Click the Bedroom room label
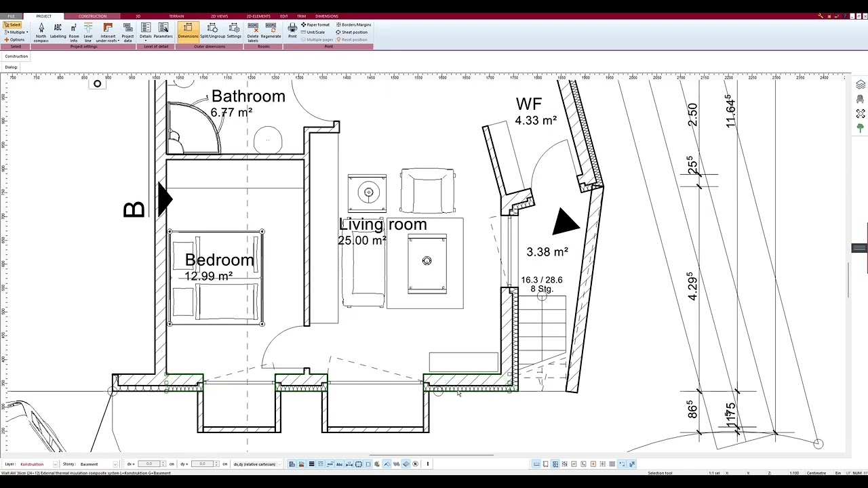Viewport: 868px width, 488px height. pyautogui.click(x=219, y=260)
